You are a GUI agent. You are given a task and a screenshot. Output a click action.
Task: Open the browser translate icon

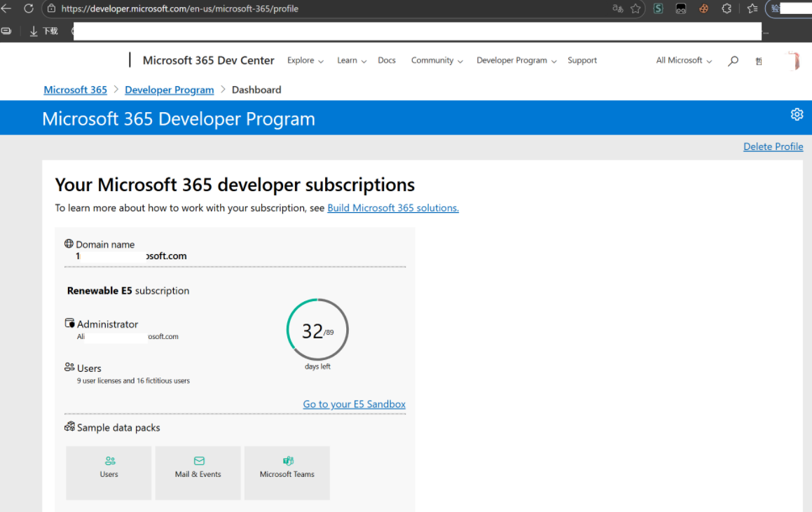617,9
